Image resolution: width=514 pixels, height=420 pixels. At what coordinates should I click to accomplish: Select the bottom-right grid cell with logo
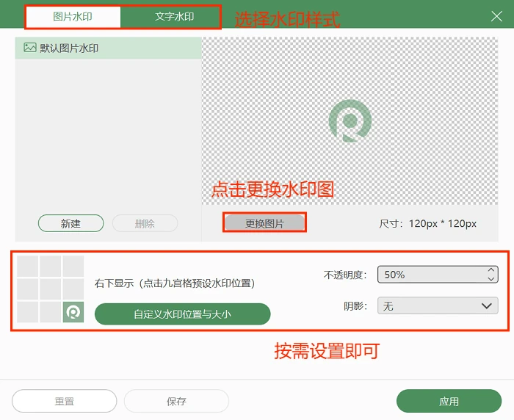click(73, 312)
